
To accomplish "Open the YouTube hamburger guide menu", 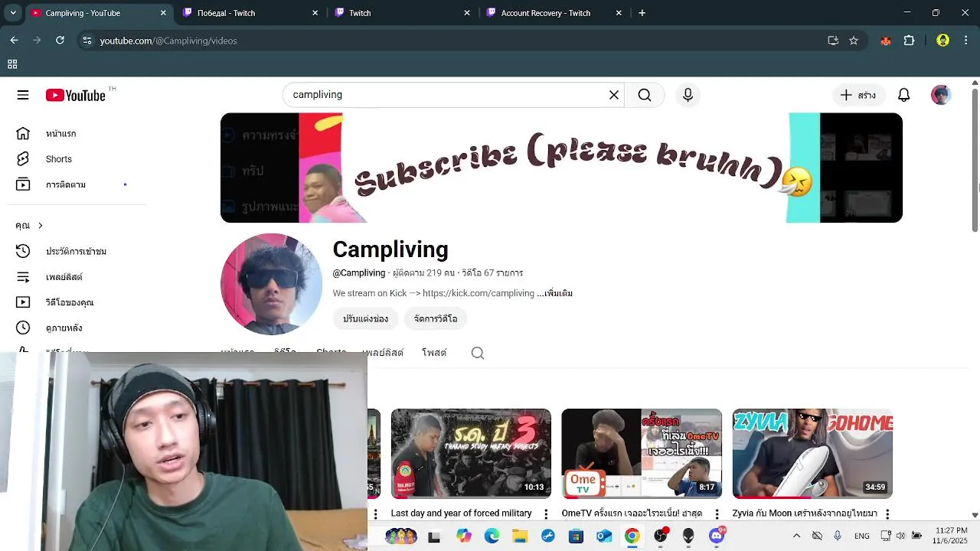I will [23, 95].
